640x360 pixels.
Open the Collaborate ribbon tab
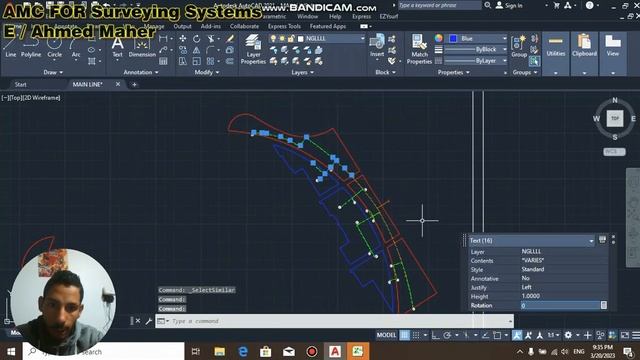244,26
